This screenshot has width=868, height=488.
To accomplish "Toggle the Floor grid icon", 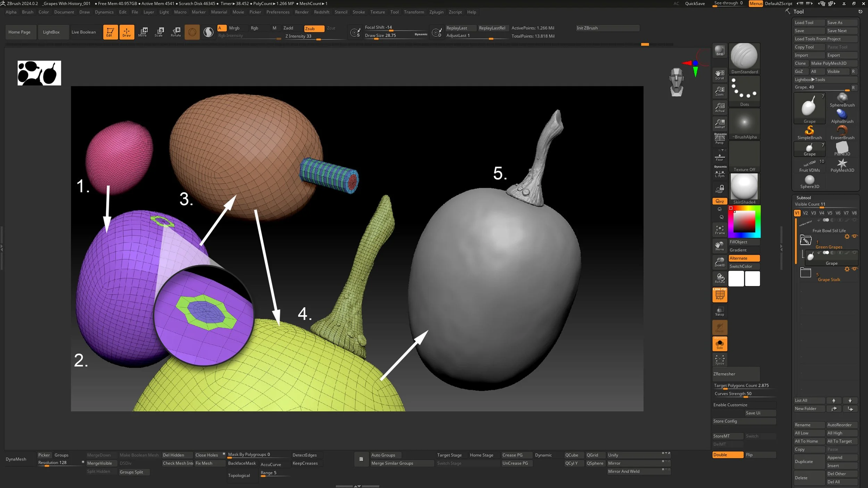I will click(x=719, y=156).
